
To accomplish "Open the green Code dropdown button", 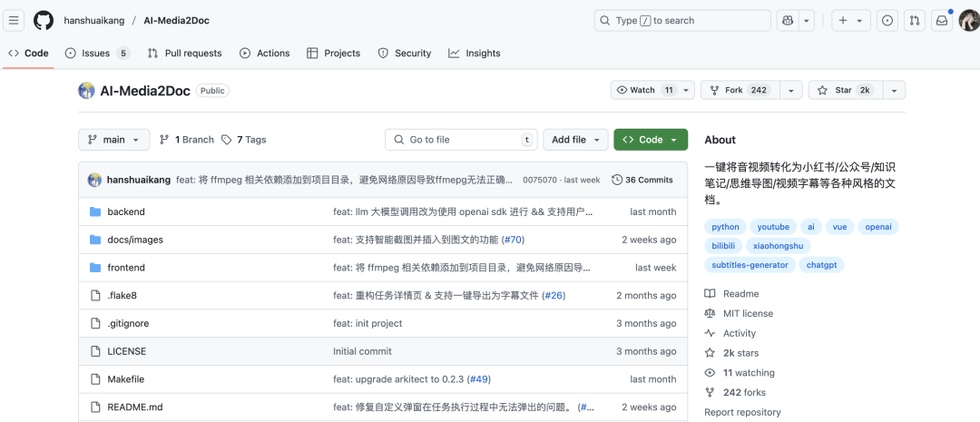I will coord(651,140).
